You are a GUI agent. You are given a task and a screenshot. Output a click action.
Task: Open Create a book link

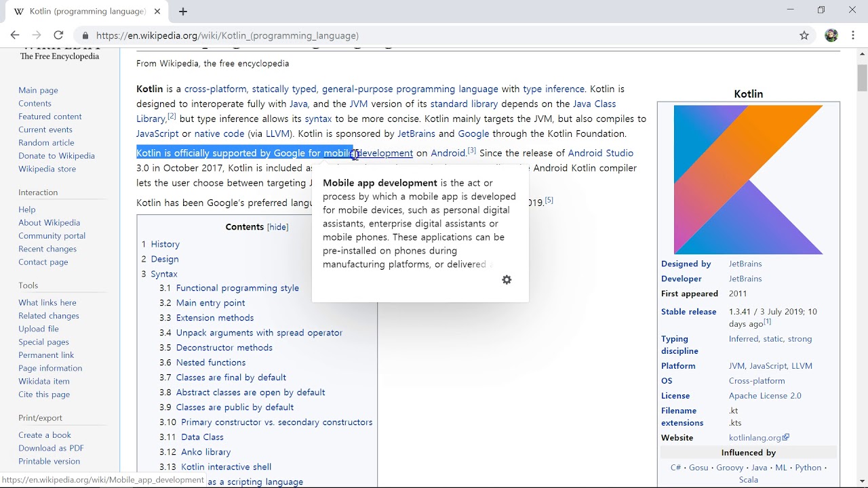(45, 435)
